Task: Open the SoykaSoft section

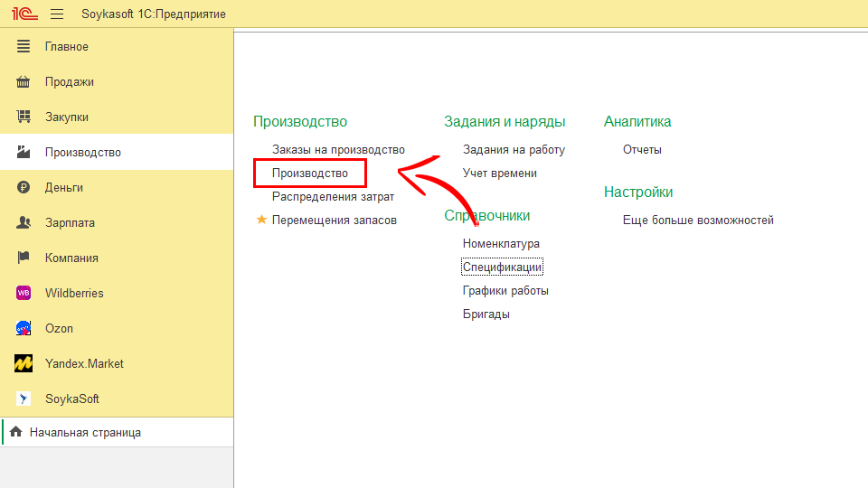Action: coord(72,399)
